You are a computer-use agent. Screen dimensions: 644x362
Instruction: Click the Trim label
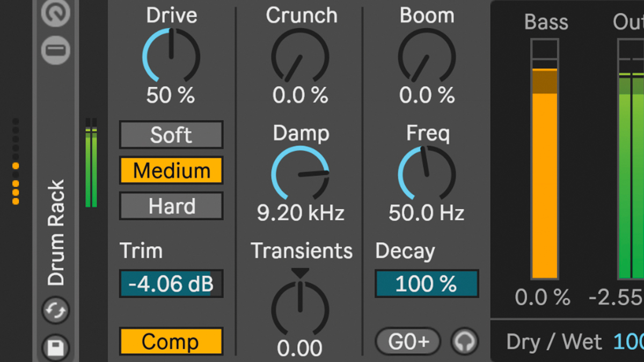141,251
